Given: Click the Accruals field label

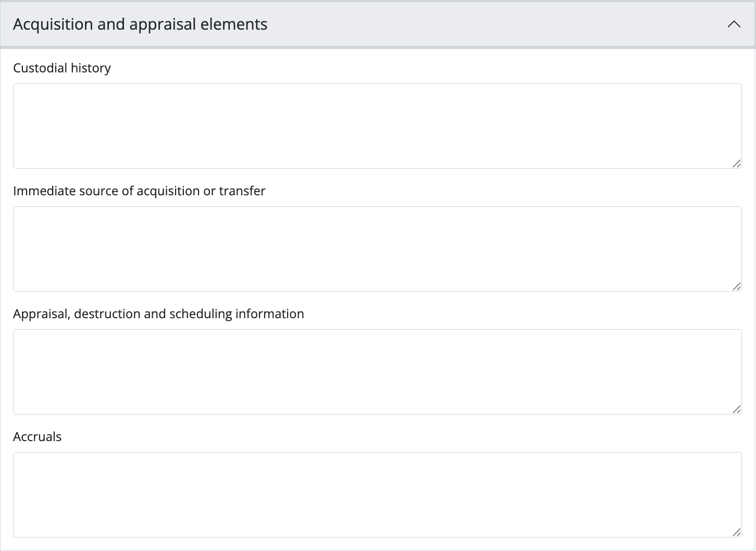Looking at the screenshot, I should pos(37,437).
